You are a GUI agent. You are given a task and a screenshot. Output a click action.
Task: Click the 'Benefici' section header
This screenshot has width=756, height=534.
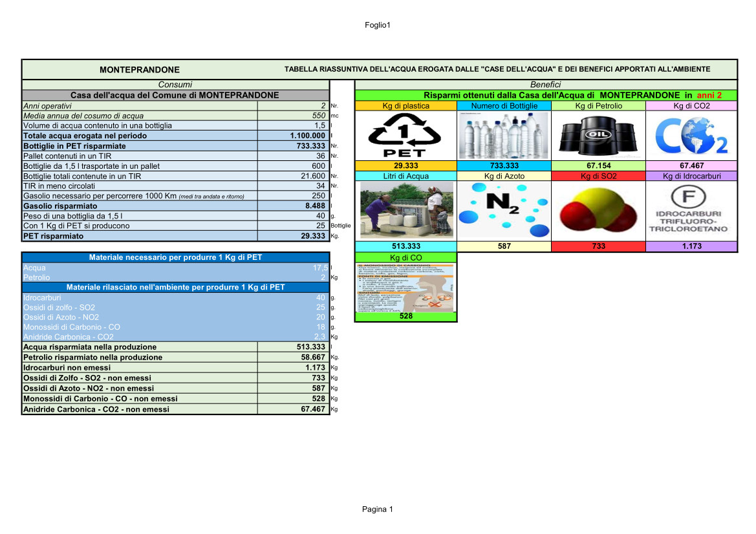point(546,85)
